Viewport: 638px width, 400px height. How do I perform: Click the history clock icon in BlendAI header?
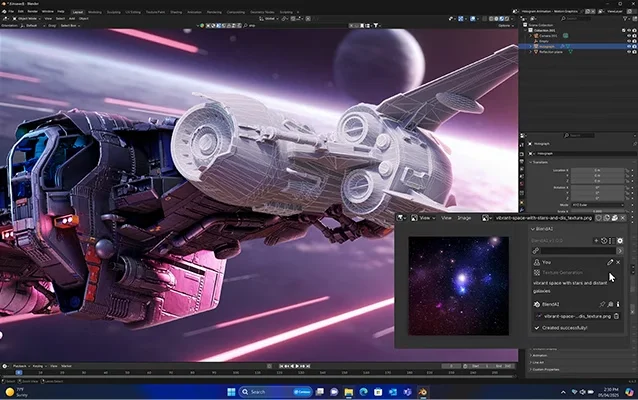[x=604, y=240]
